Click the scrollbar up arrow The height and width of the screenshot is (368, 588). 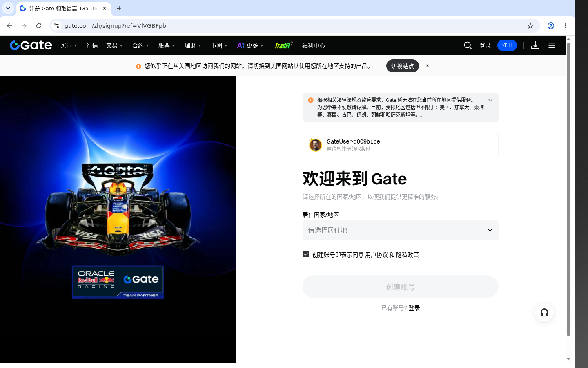(x=568, y=39)
